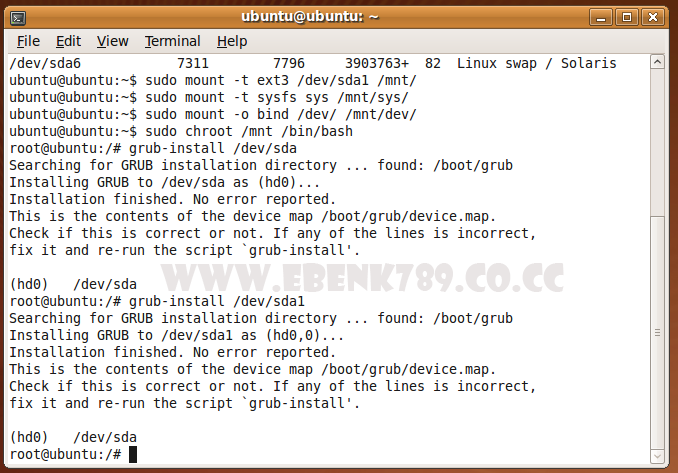Click the title bar text ubuntu@ubuntu: ~
The width and height of the screenshot is (678, 473).
point(310,17)
